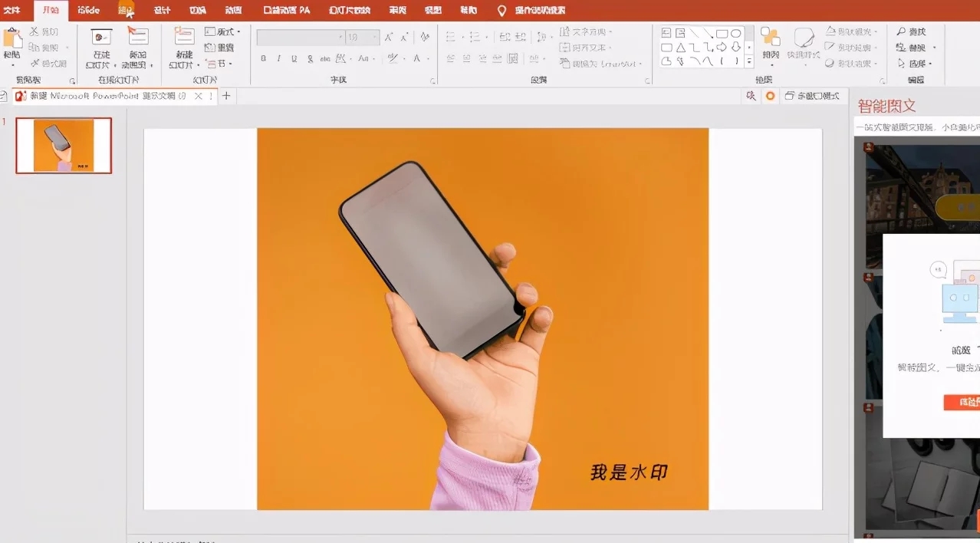Viewport: 980px width, 543px height.
Task: Select the oval shape in the shapes gallery
Action: [x=735, y=34]
